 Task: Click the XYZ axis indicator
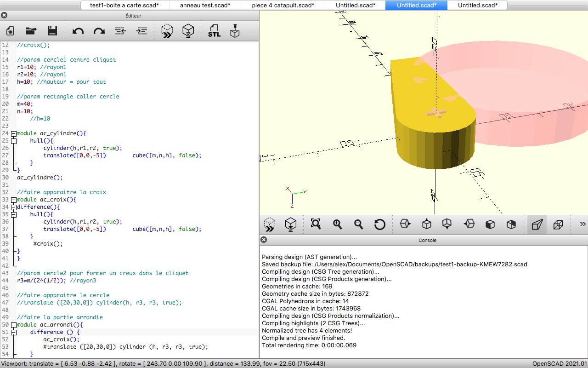296,196
